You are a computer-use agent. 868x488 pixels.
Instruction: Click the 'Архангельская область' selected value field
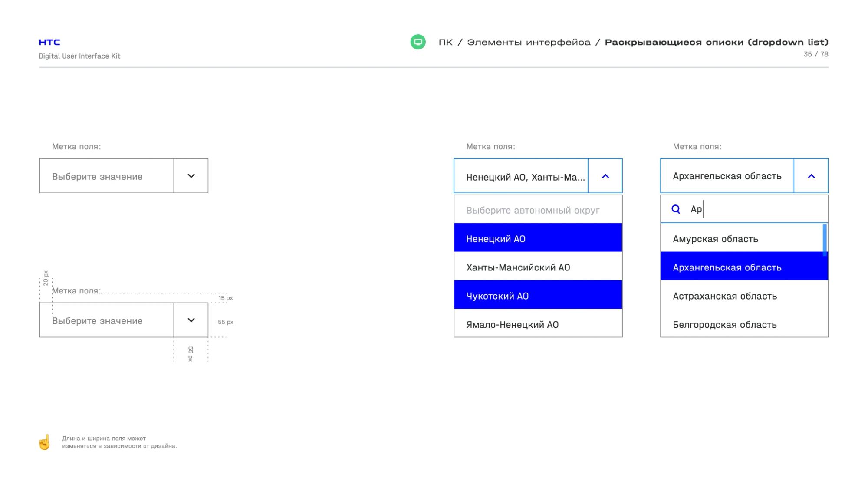pos(727,176)
